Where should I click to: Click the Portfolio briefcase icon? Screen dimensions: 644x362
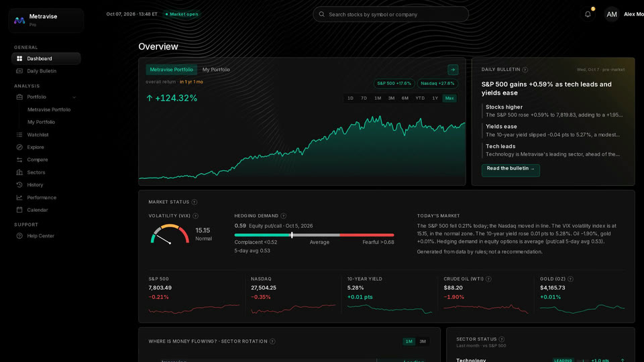(19, 97)
